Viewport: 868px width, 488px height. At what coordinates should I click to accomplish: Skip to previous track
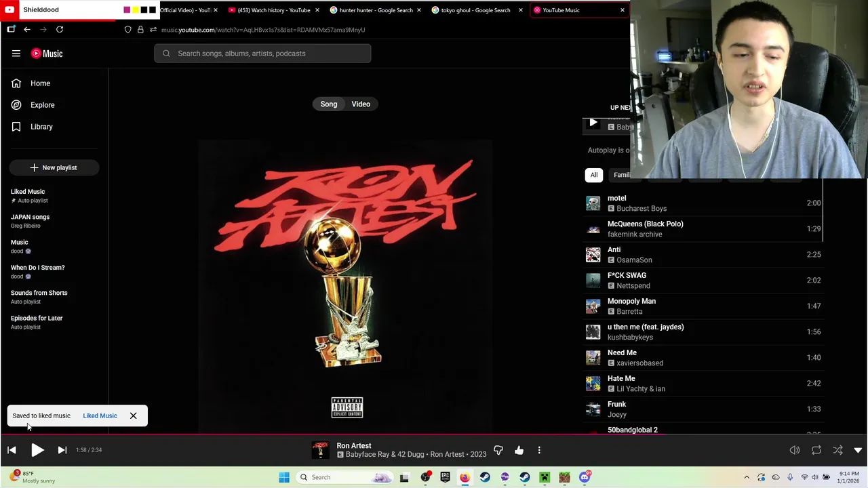click(x=12, y=450)
